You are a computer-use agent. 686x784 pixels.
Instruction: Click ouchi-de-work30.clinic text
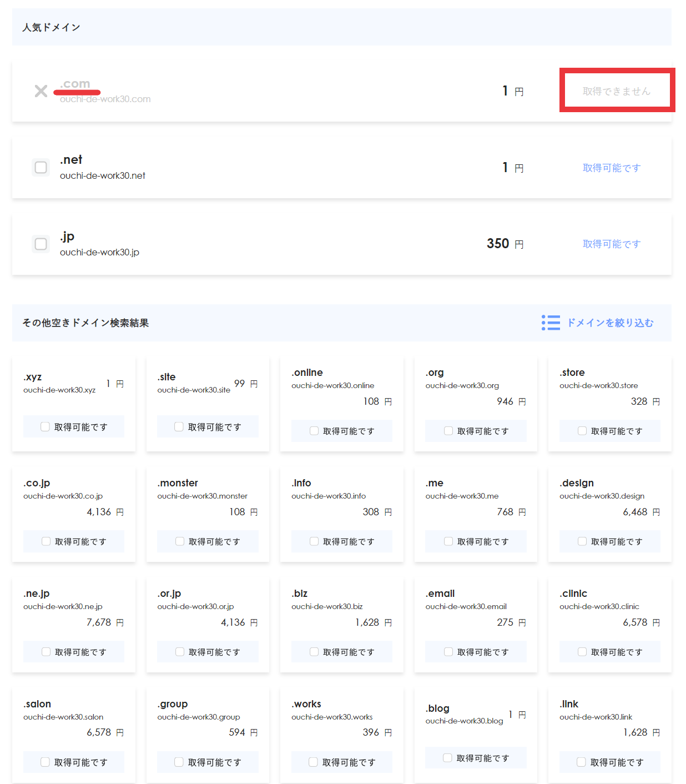click(x=599, y=606)
